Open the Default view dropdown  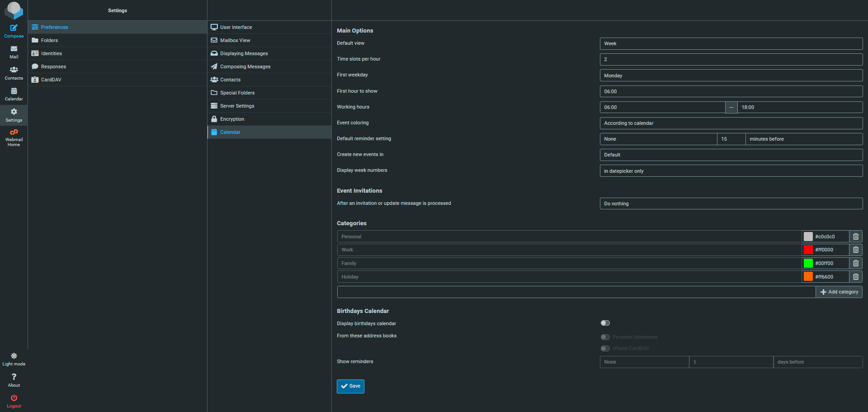click(x=731, y=44)
